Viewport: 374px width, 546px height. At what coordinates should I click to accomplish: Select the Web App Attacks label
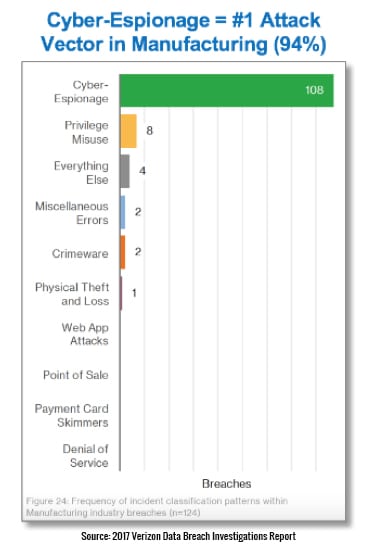point(85,334)
